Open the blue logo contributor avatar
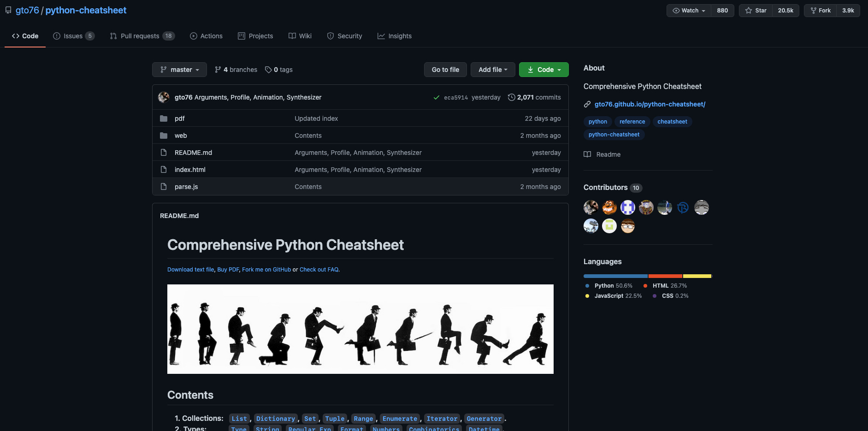 click(x=683, y=207)
